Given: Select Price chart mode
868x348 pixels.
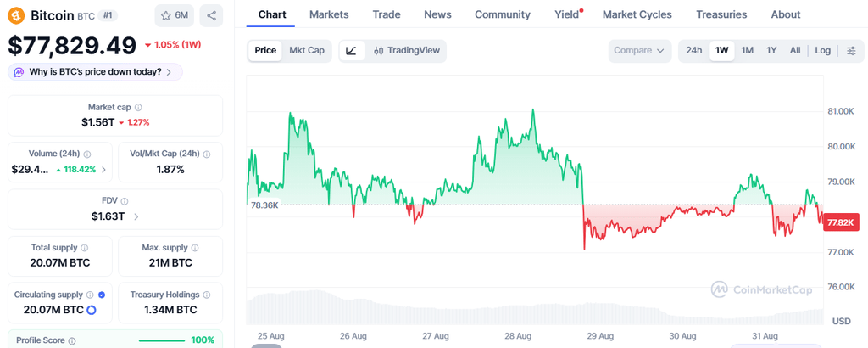Looking at the screenshot, I should click(265, 51).
